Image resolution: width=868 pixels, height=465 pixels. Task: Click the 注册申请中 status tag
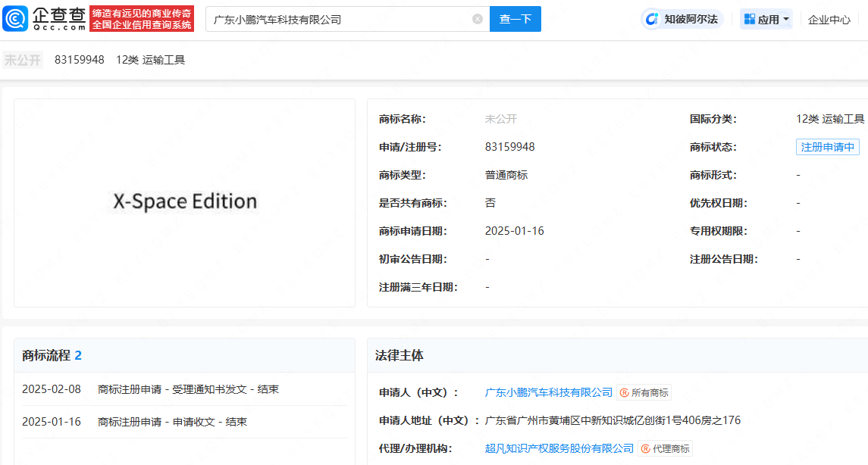click(x=828, y=147)
